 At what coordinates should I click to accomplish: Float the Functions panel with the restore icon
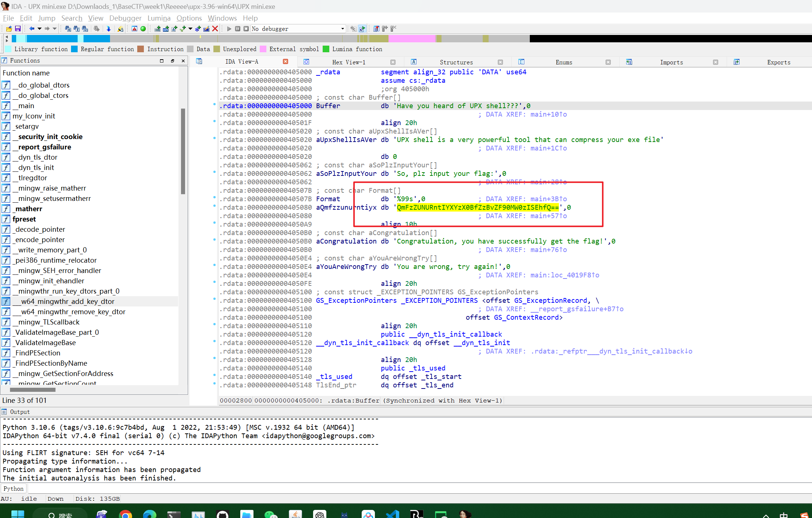click(173, 61)
